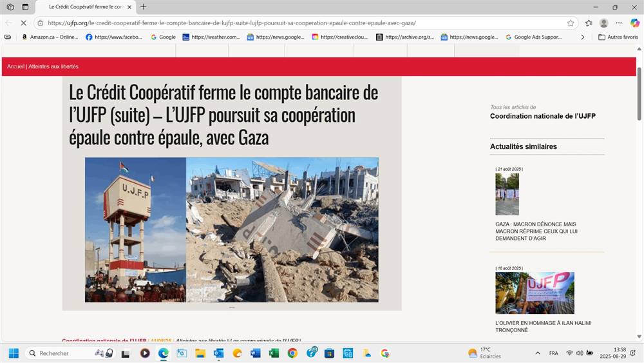This screenshot has height=363, width=644.
Task: Click the scrollbar down arrow
Action: tap(639, 337)
